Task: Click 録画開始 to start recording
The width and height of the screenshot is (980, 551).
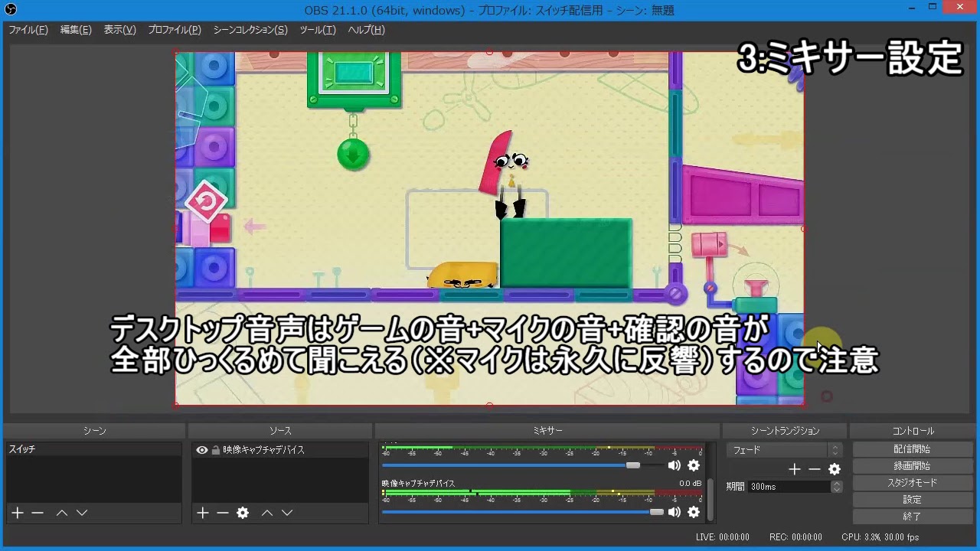Action: coord(912,466)
